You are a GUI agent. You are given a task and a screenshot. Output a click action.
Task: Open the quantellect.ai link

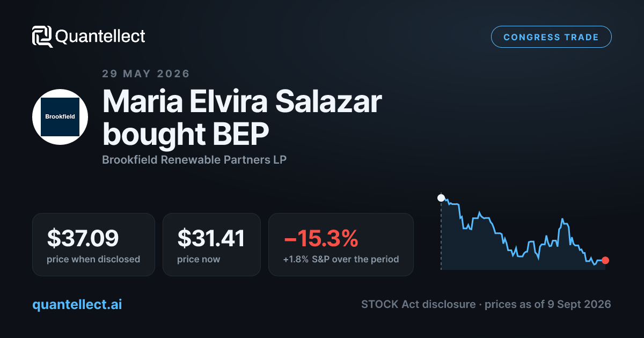point(77,304)
